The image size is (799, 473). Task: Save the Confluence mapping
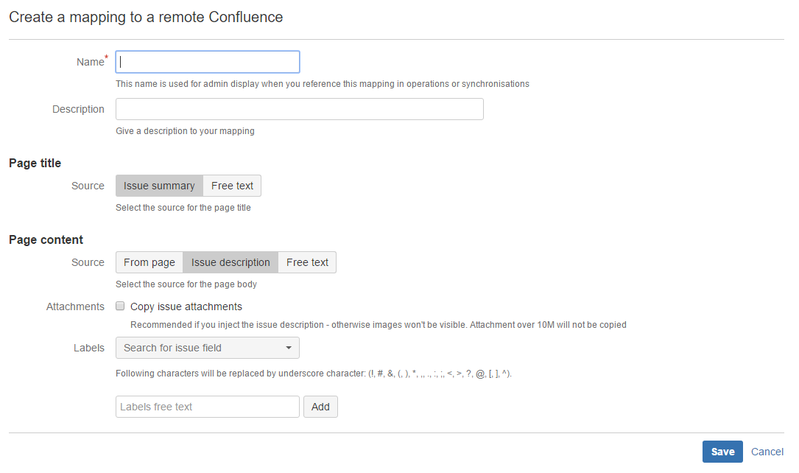coord(722,452)
